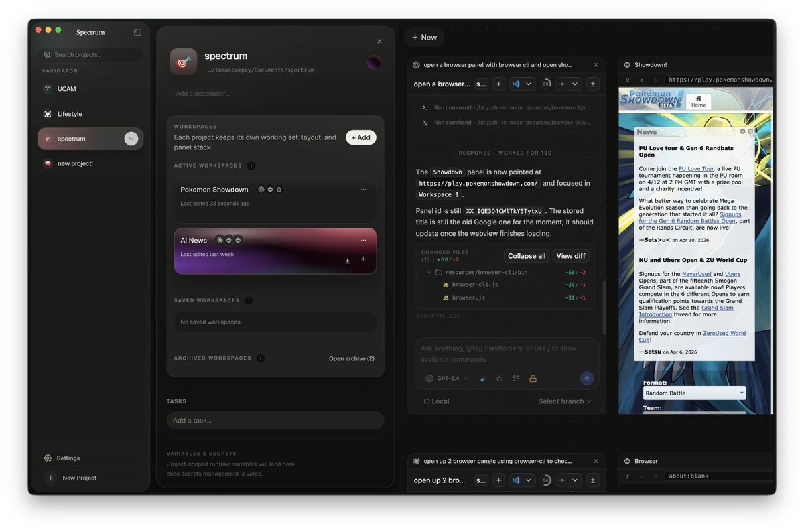Open browser-cli.js in changed files
804x532 pixels.
[474, 285]
